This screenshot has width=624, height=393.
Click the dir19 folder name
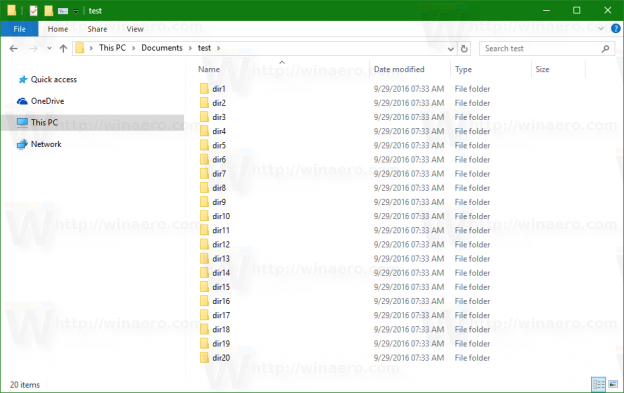(x=221, y=344)
